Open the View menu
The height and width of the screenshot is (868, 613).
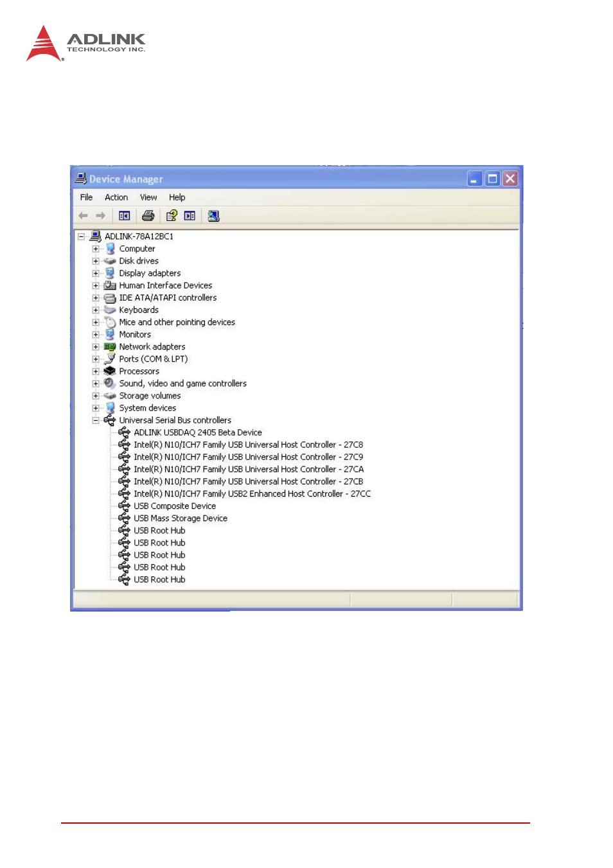148,197
